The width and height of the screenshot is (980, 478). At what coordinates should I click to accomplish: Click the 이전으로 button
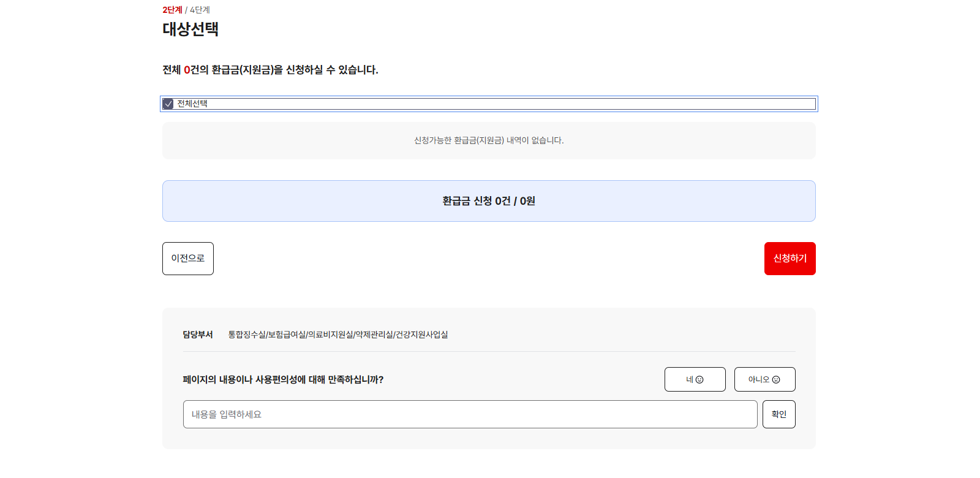[x=188, y=259]
